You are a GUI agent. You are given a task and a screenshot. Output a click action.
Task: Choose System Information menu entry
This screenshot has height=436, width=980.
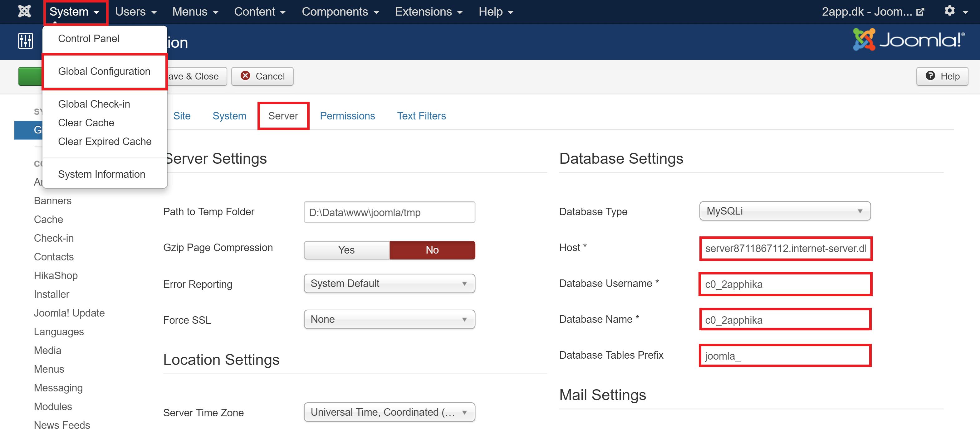tap(101, 174)
